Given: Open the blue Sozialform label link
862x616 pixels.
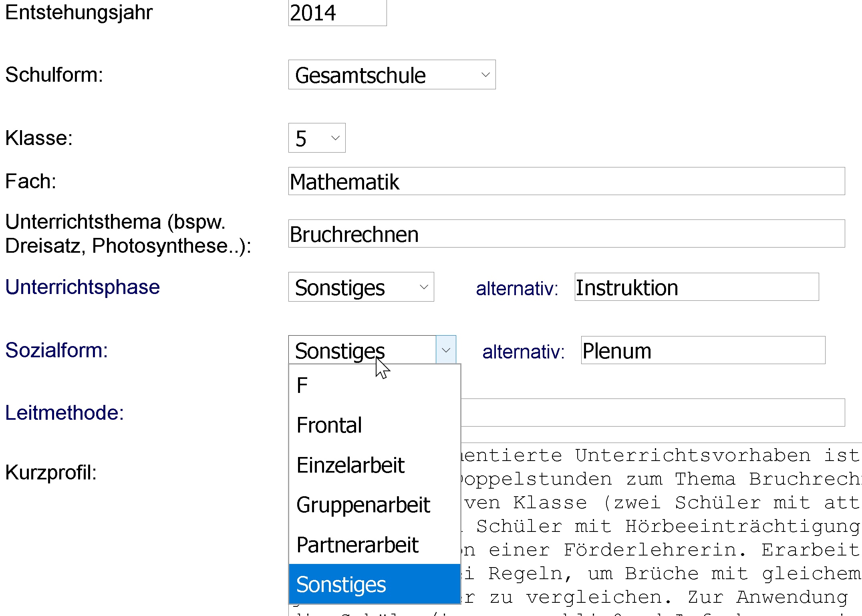Looking at the screenshot, I should click(56, 350).
